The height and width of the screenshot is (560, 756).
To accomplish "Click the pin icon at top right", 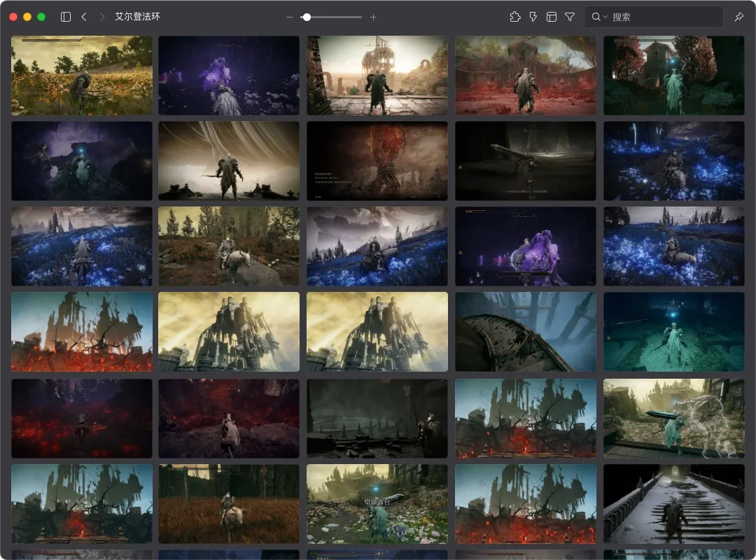I will 739,17.
